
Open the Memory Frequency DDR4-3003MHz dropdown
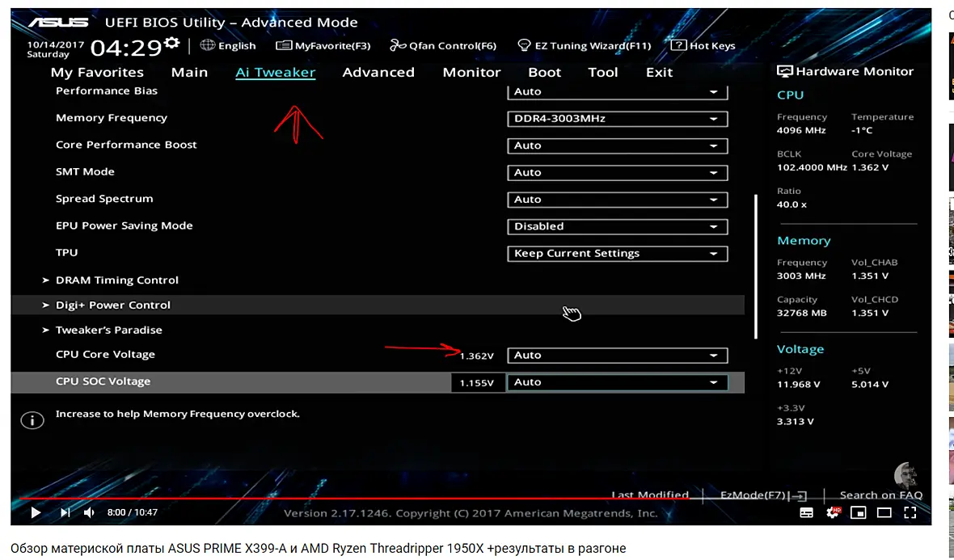click(618, 119)
